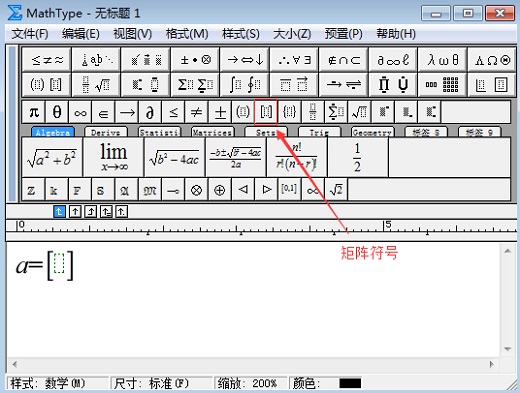Insert sqrt(b²−4ac) expression
520x393 pixels.
point(175,157)
